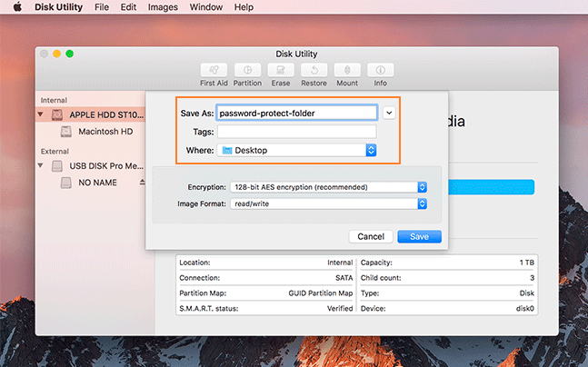This screenshot has height=367, width=588.
Task: Click the Child count value '3'
Action: (532, 278)
